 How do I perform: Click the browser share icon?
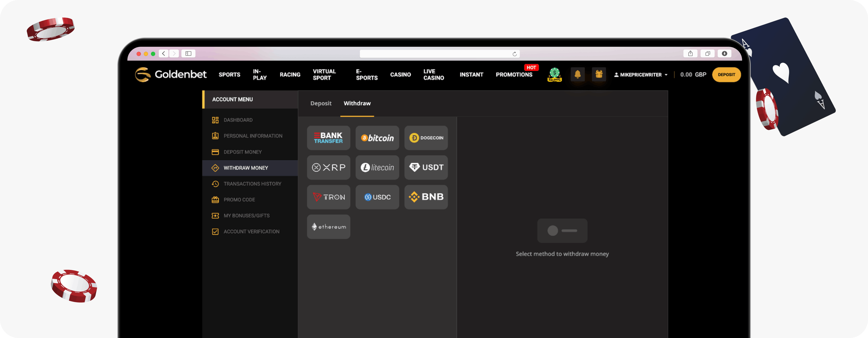point(690,53)
